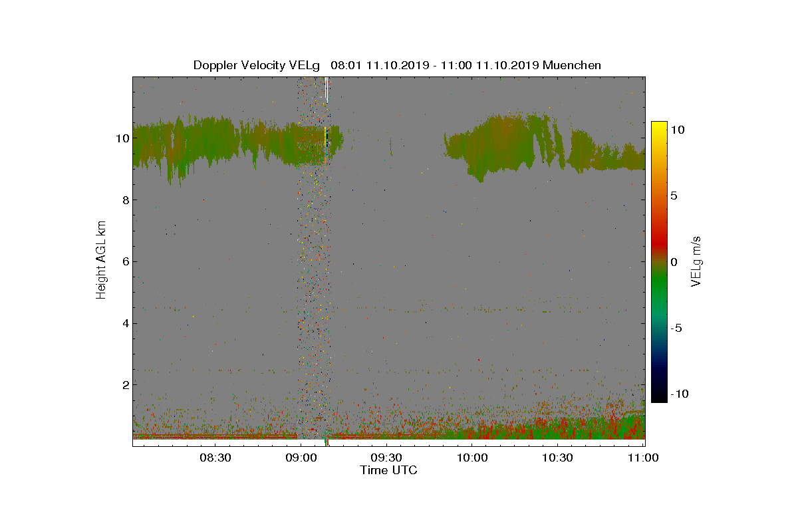The width and height of the screenshot is (798, 532).
Task: Click the 10:00 time tick label
Action: pos(471,458)
